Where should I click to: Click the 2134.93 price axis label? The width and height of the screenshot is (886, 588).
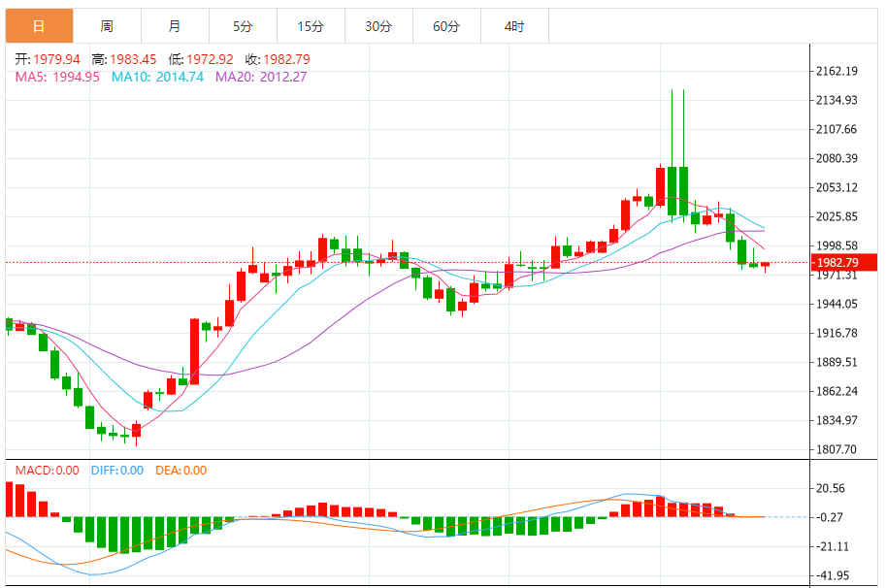click(837, 100)
